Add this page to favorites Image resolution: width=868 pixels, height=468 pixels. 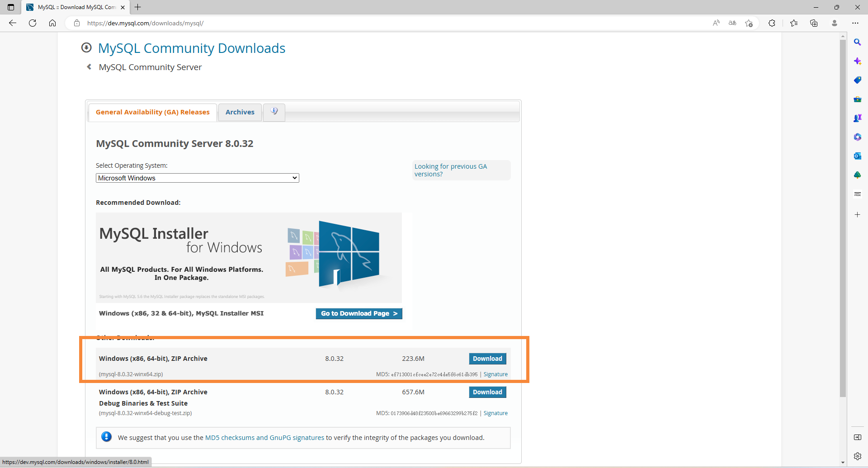pos(749,23)
